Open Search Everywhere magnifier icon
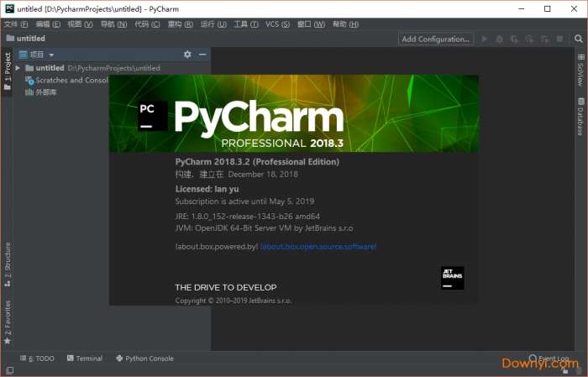 [579, 39]
